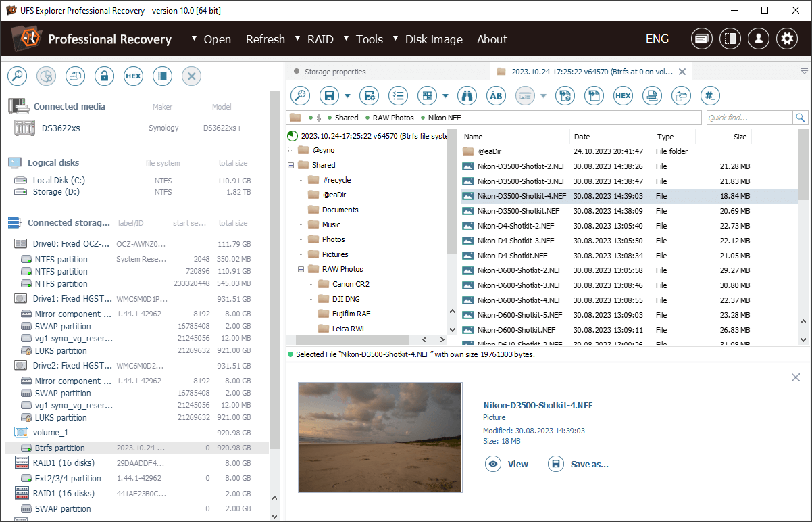Click the grid view layout icon
The width and height of the screenshot is (812, 522).
pyautogui.click(x=427, y=96)
